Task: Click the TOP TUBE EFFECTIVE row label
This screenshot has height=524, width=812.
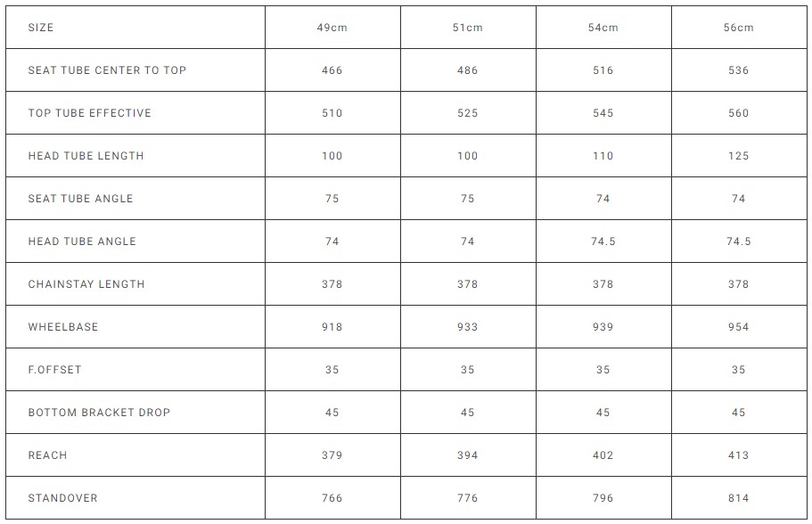Action: tap(90, 113)
